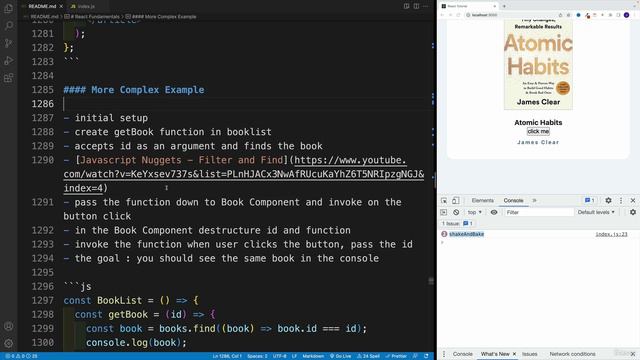Click Prettier in status bar
Viewport: 640px width, 360px height.
396,356
